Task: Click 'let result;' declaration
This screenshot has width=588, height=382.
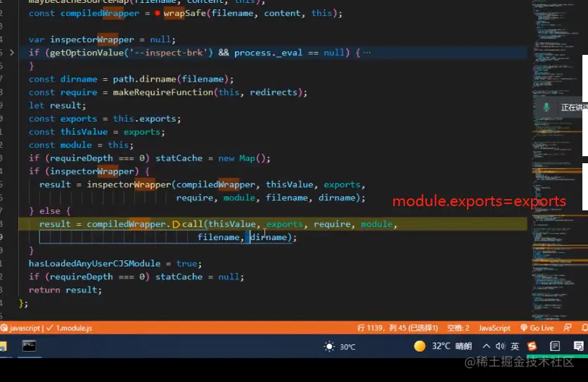Action: click(x=58, y=106)
